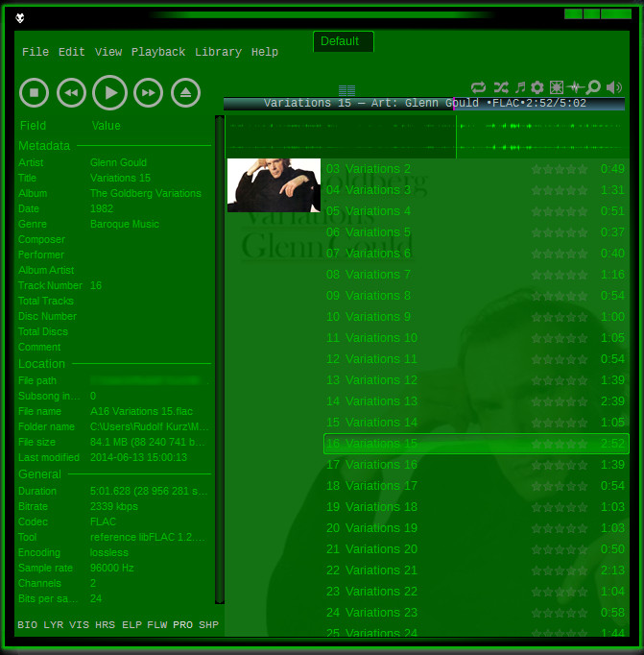Open search with the magnifier icon
Viewport: 644px width, 655px height.
593,86
